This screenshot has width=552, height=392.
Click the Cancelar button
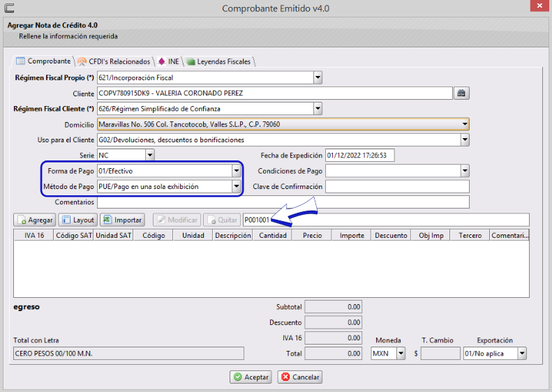click(300, 377)
